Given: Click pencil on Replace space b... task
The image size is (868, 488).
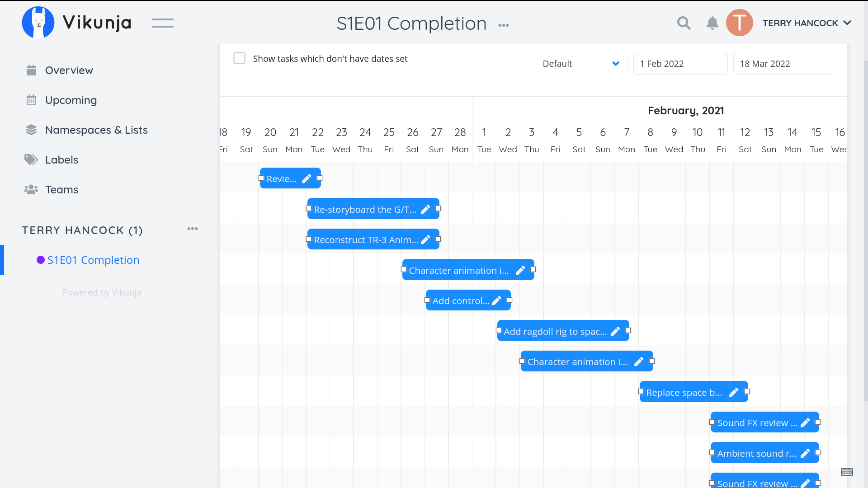Looking at the screenshot, I should coord(734,392).
